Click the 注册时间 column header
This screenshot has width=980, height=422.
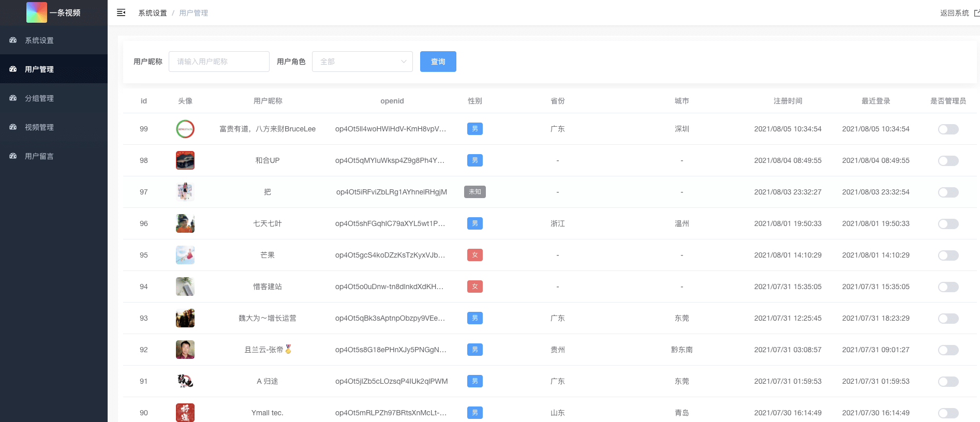click(x=788, y=101)
